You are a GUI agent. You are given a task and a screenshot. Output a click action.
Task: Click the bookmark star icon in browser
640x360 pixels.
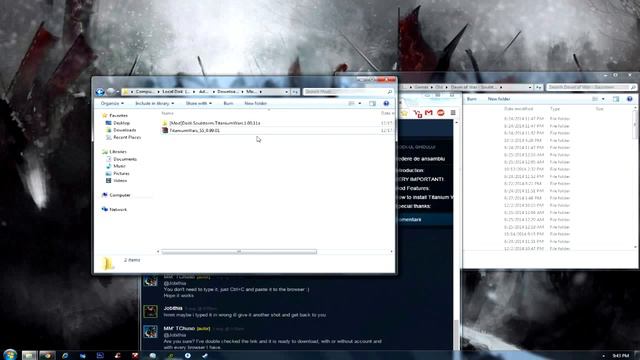pos(404,113)
